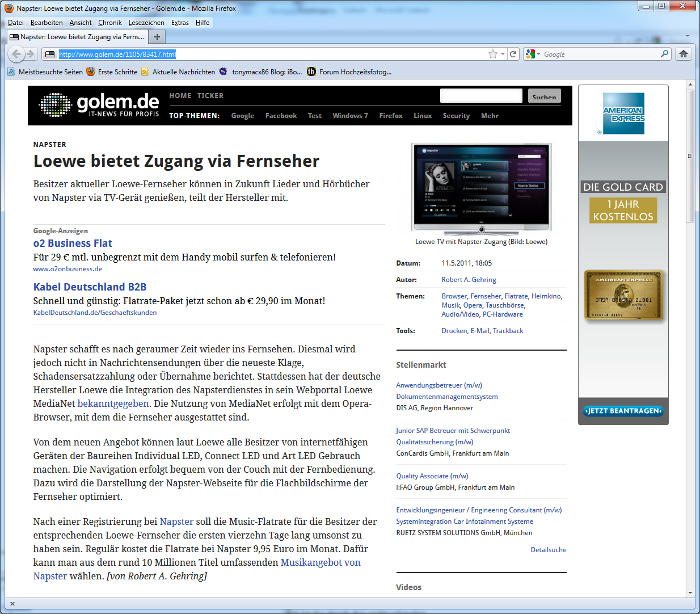
Task: Open URL history dropdown arrow
Action: click(x=503, y=54)
